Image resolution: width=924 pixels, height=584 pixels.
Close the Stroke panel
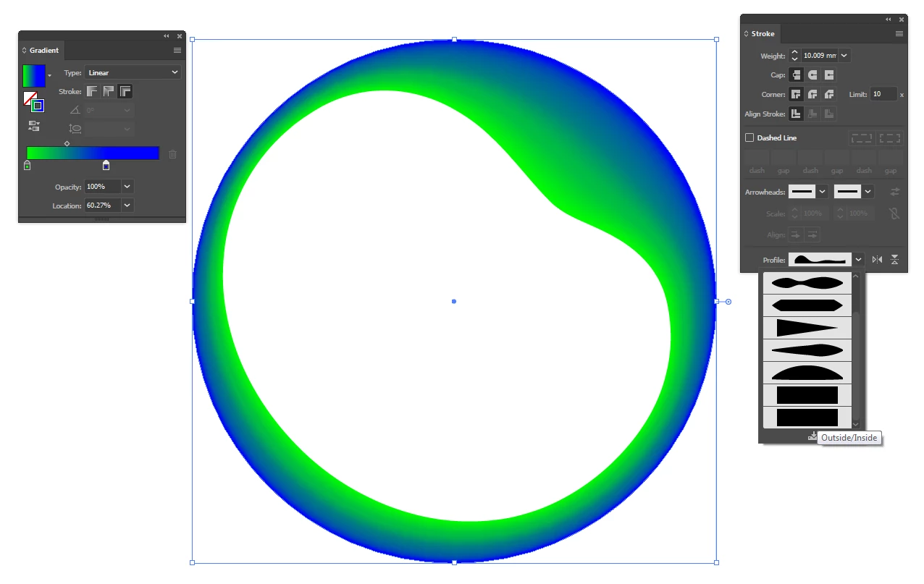coord(902,20)
